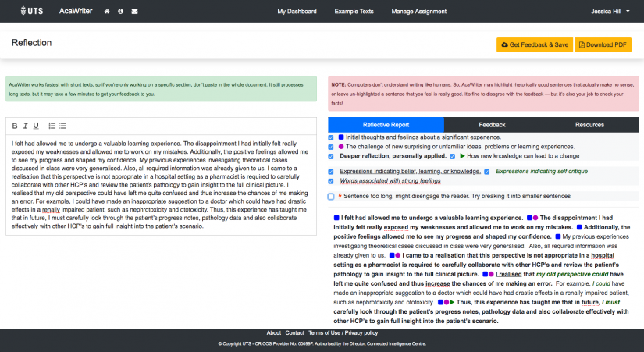
Task: Click blue square icon beside 'Initial thoughts'
Action: pyautogui.click(x=341, y=137)
